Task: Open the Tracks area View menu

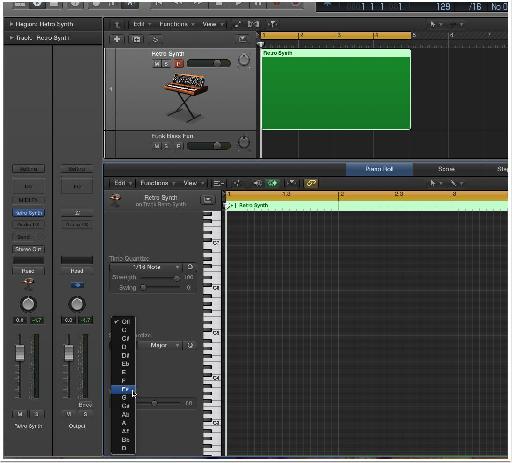Action: click(212, 24)
